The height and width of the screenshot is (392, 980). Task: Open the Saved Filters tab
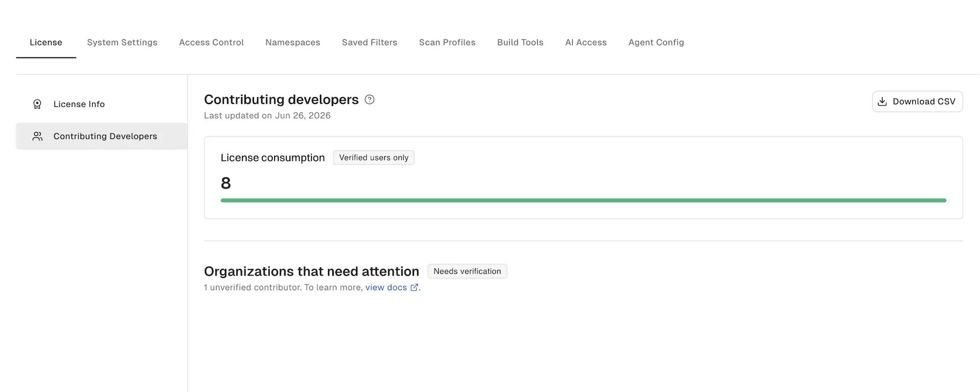pos(369,42)
